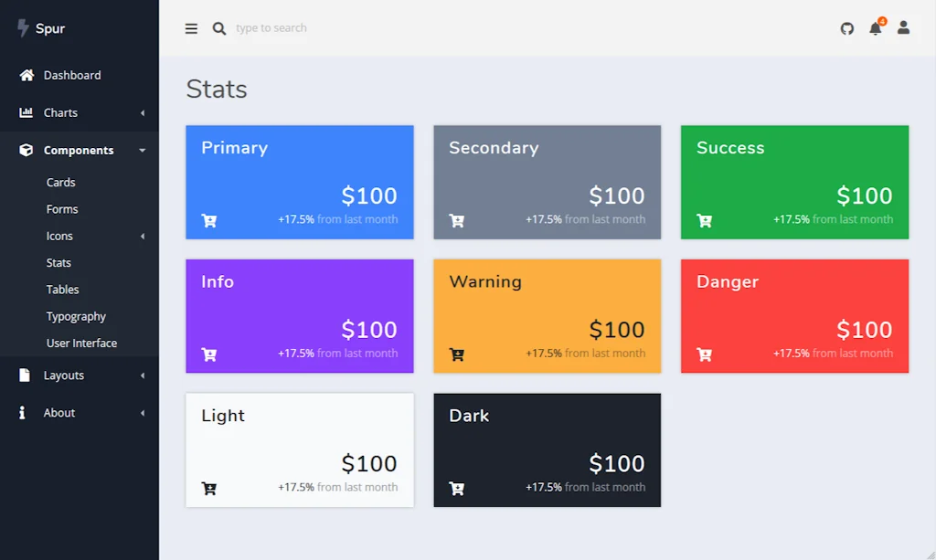Open the Cards component page
The height and width of the screenshot is (560, 936).
pyautogui.click(x=60, y=182)
